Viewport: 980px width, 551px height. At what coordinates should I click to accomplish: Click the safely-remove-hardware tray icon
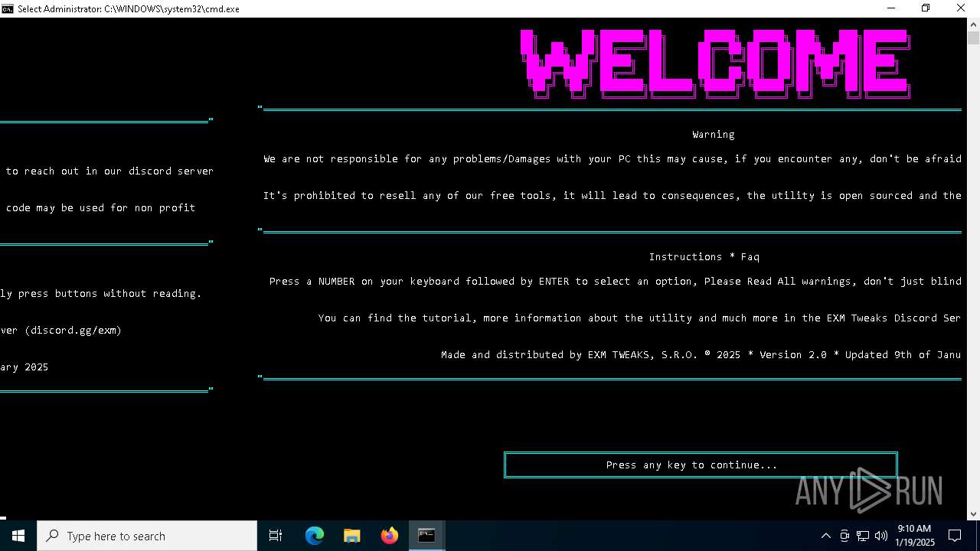click(844, 536)
